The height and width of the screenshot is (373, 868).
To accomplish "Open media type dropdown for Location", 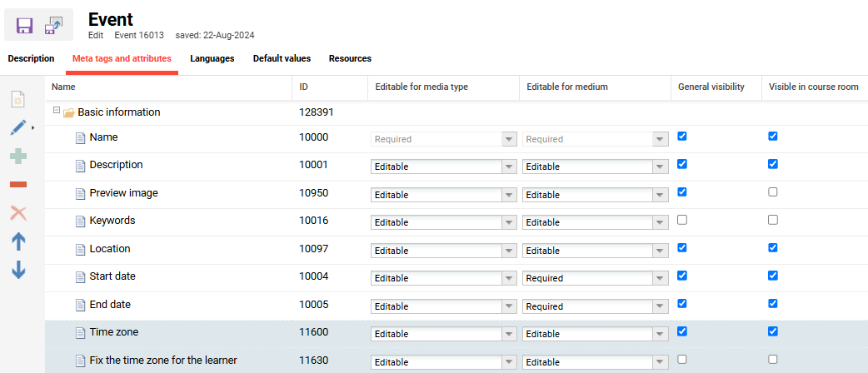I will coord(509,251).
